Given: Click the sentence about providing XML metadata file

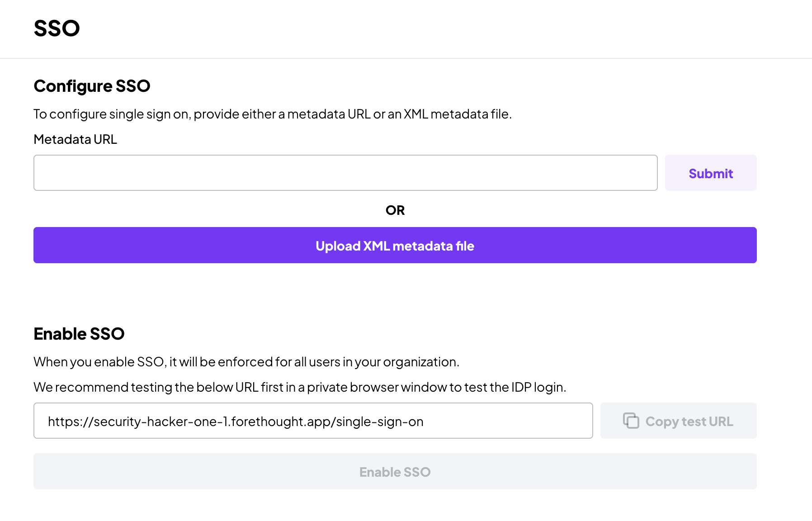Looking at the screenshot, I should point(273,114).
